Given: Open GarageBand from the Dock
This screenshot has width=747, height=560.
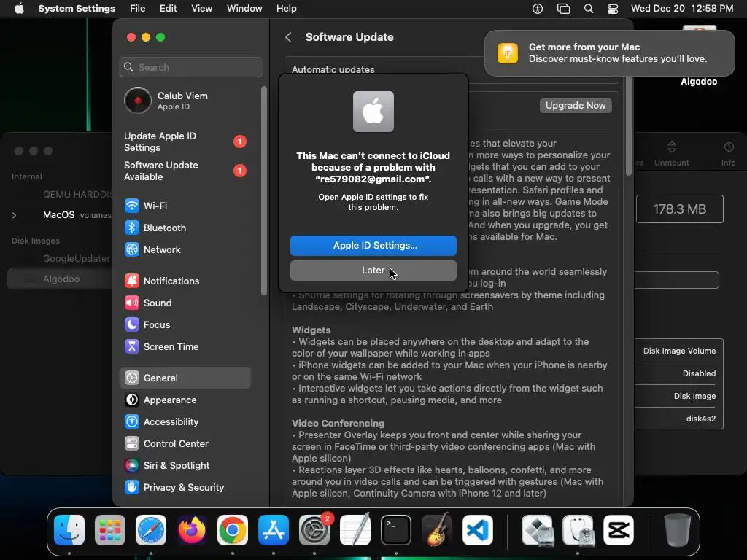Looking at the screenshot, I should [x=437, y=530].
